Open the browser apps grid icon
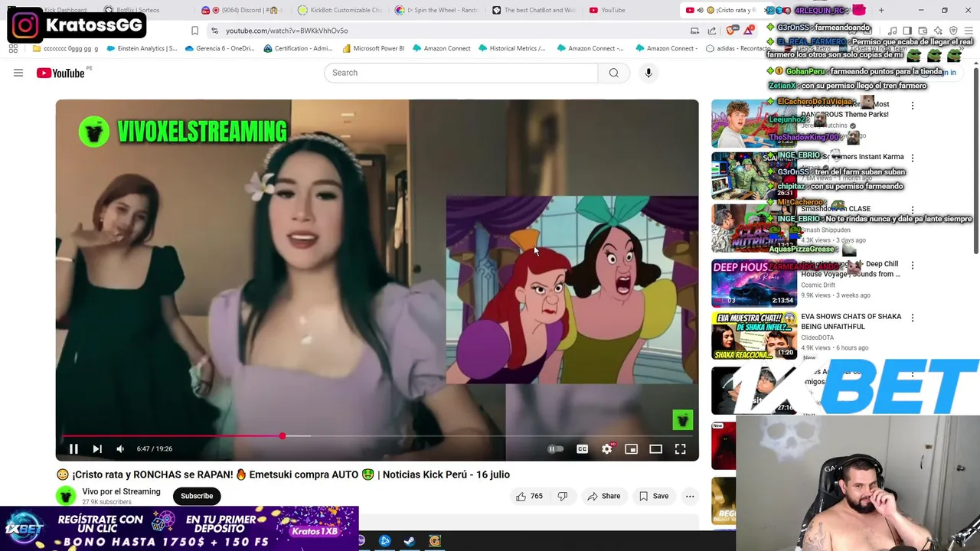 tap(13, 48)
